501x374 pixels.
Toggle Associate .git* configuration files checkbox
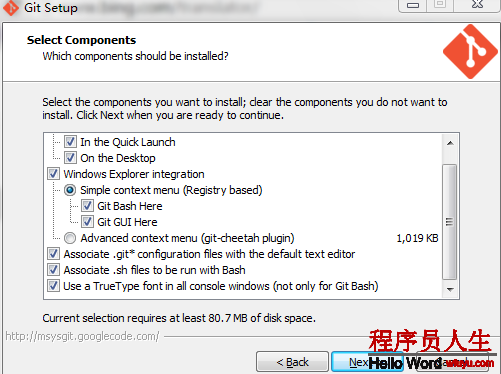(53, 254)
